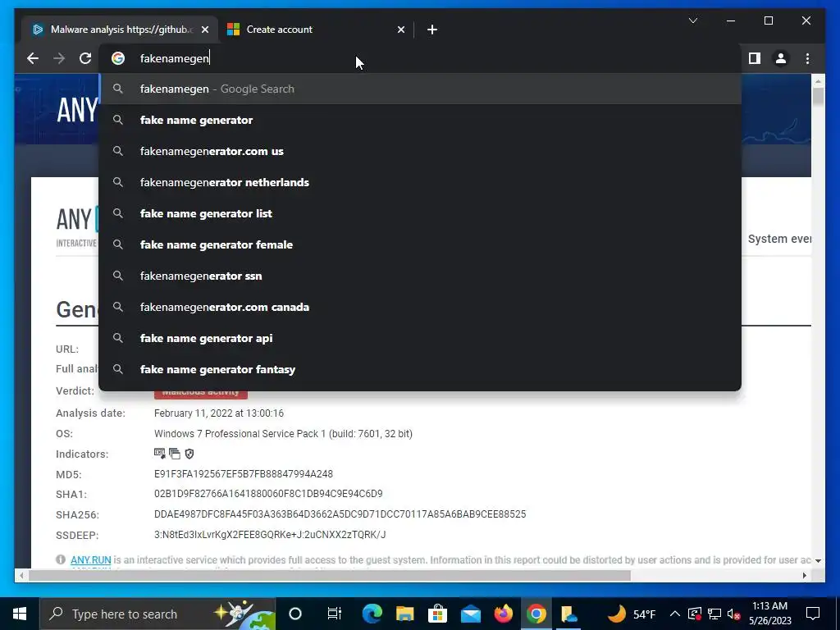The width and height of the screenshot is (840, 630).
Task: Click the security alert tray icon
Action: [695, 614]
